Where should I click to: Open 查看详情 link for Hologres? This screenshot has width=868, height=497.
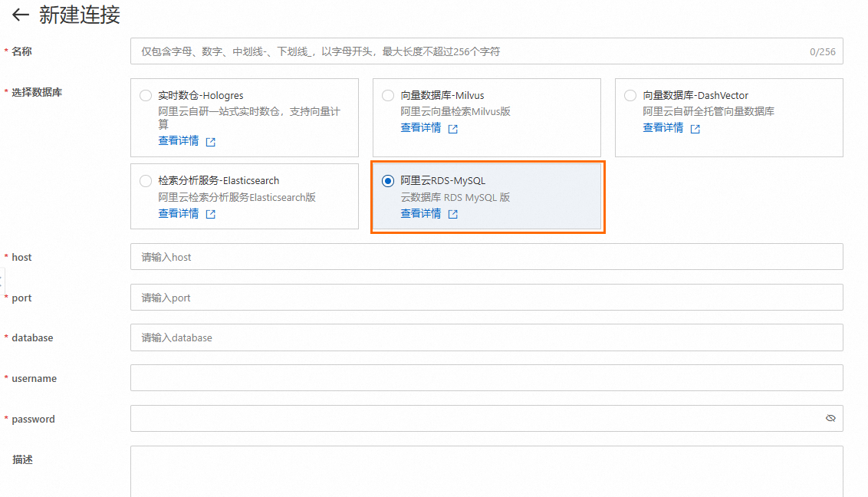pos(178,141)
